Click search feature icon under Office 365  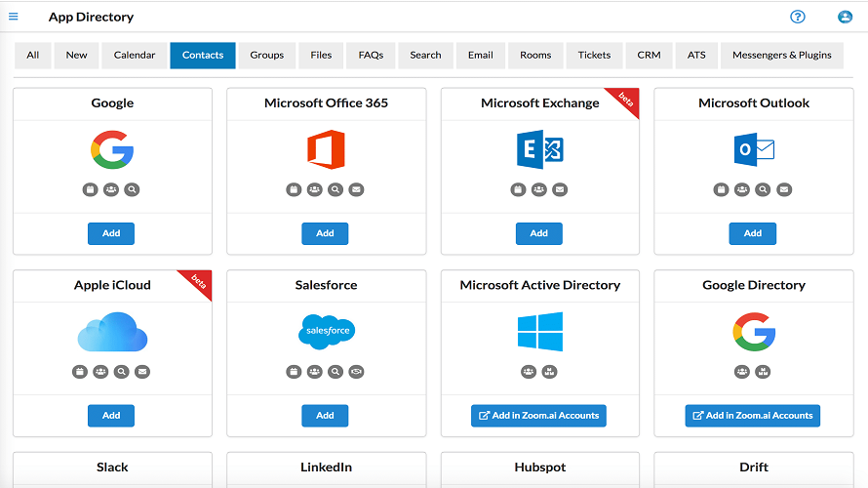[335, 189]
